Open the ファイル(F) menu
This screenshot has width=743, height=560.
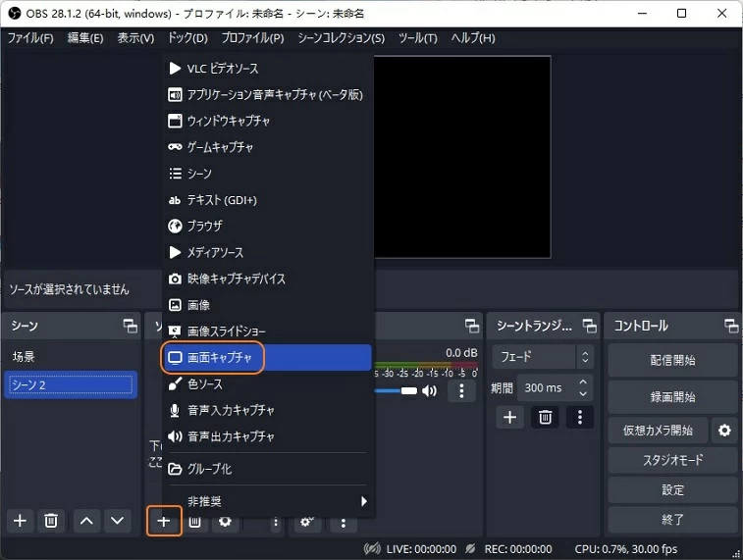(30, 38)
